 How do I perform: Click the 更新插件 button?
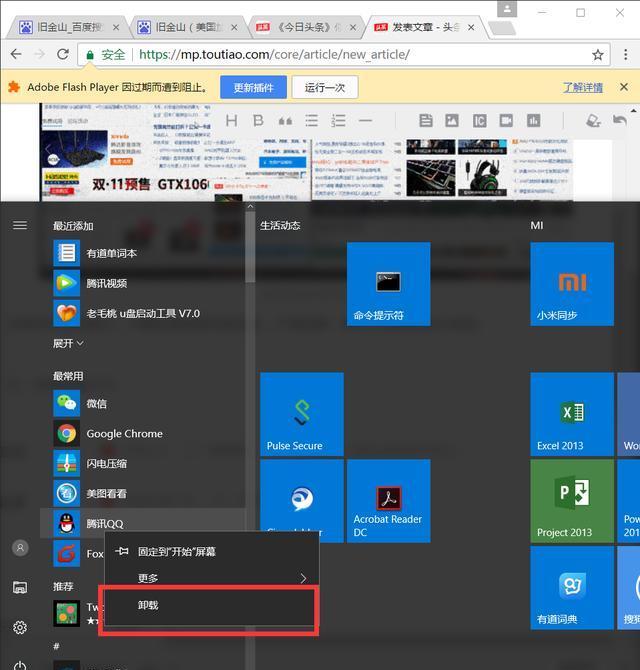click(x=253, y=88)
